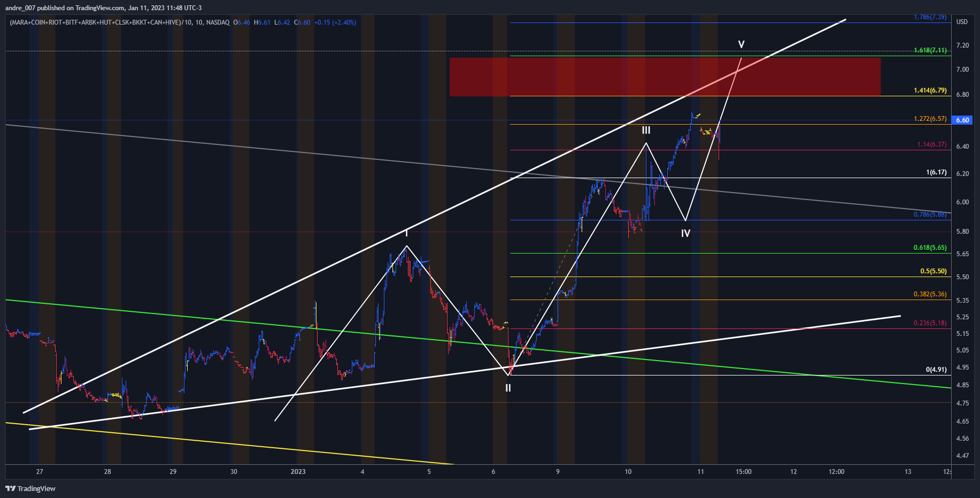Click the USD currency label on the price axis
Viewport: 980px width, 498px height.
pyautogui.click(x=962, y=22)
